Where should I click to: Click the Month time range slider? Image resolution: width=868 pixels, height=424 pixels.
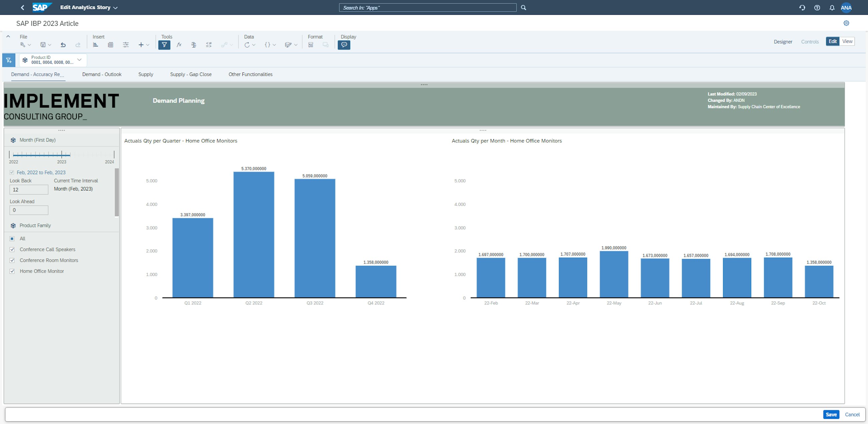42,155
